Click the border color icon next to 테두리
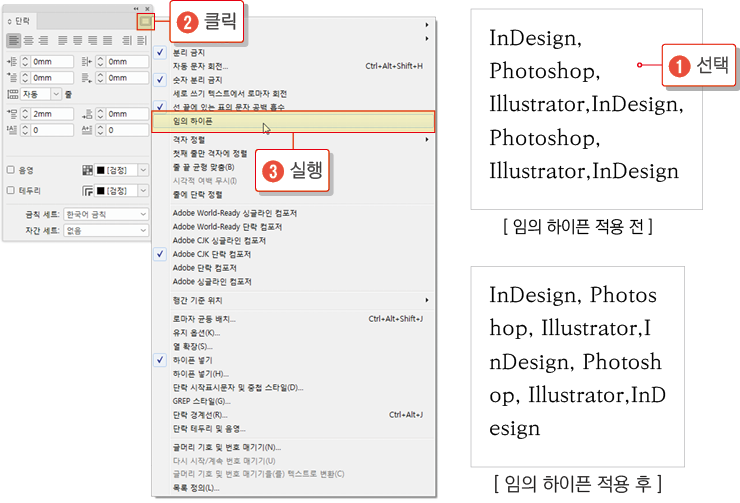Screen dimensions: 740x503 88,191
